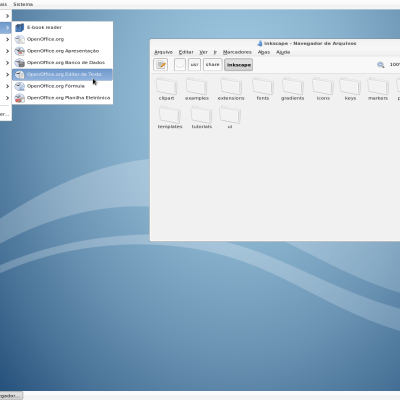Open the ui folder

point(230,118)
